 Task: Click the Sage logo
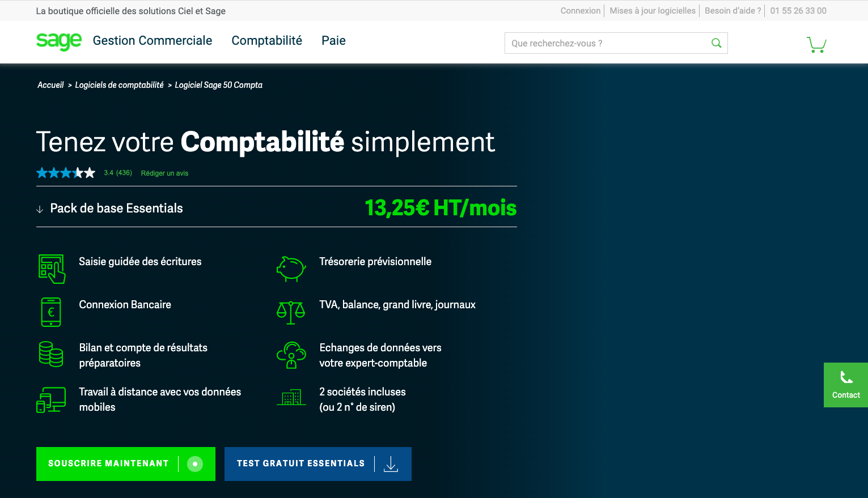click(59, 41)
